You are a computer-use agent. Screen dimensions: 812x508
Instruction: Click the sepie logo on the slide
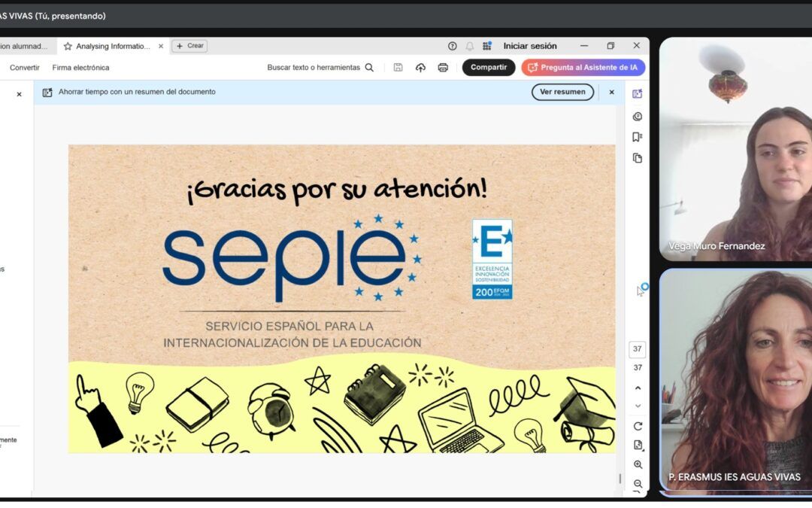click(292, 257)
